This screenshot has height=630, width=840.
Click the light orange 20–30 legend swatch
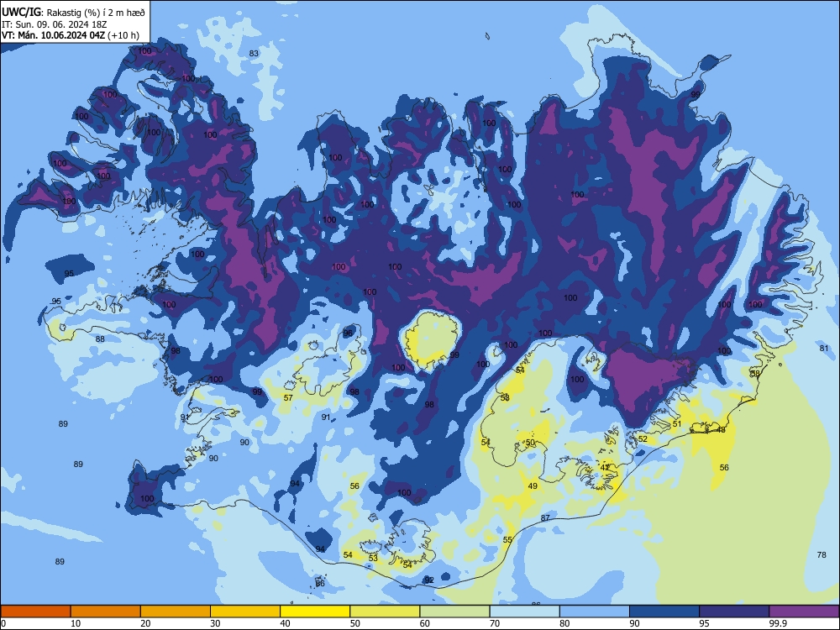[176, 612]
